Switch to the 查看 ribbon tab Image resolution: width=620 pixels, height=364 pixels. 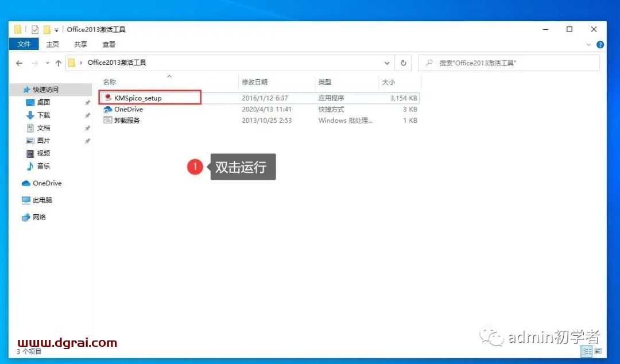(x=108, y=44)
